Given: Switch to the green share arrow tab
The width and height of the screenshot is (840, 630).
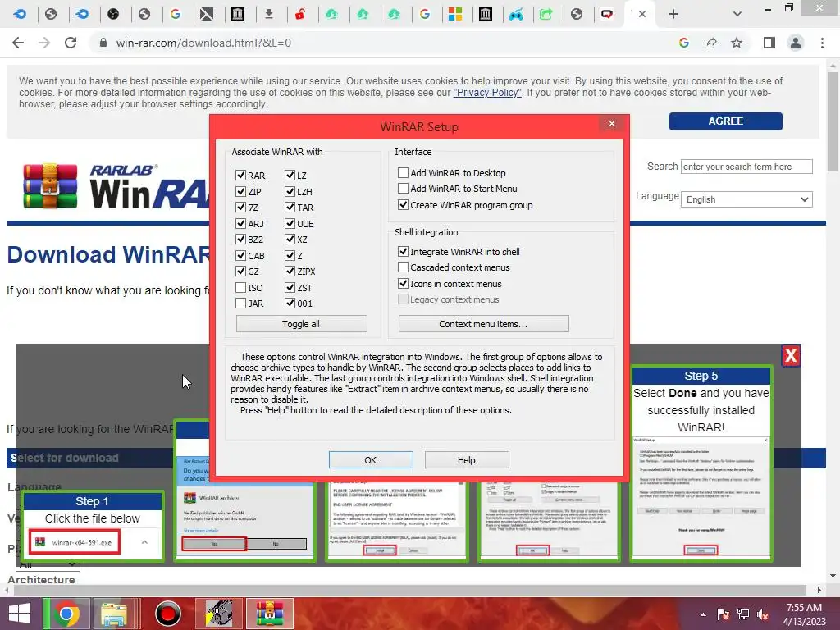Looking at the screenshot, I should coord(546,14).
